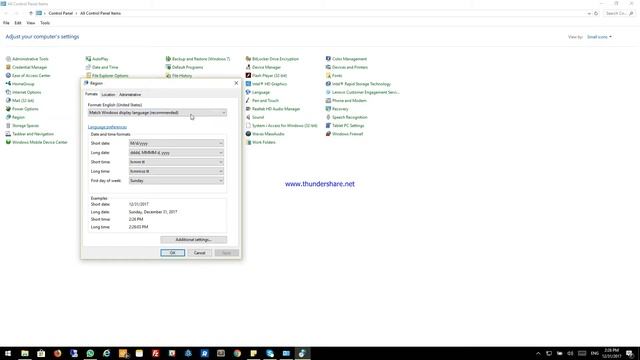Open WhatsApp from the taskbar
This screenshot has width=640, height=360.
point(90,353)
